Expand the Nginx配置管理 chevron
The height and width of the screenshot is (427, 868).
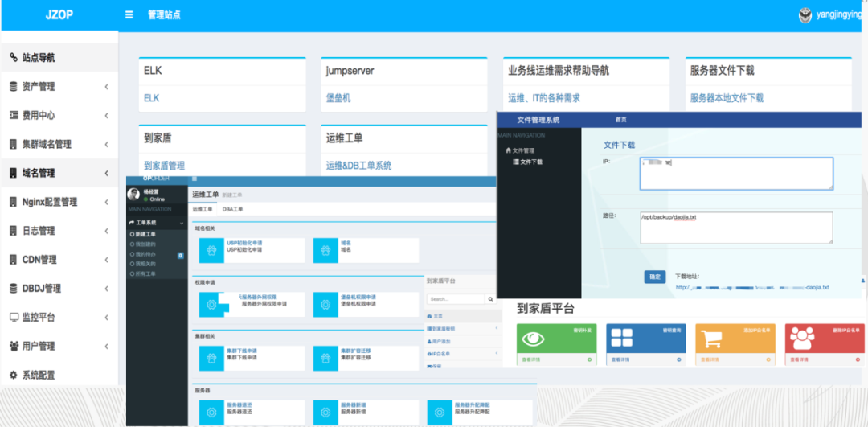click(x=106, y=202)
